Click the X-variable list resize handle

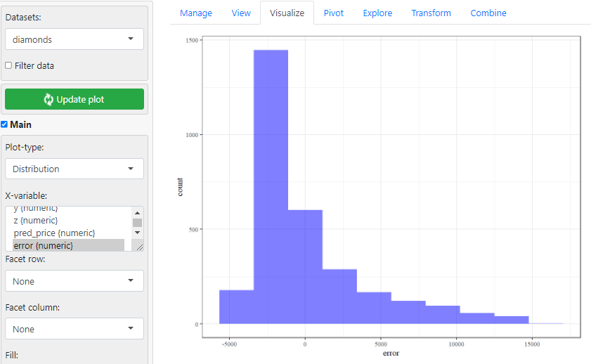[139, 247]
